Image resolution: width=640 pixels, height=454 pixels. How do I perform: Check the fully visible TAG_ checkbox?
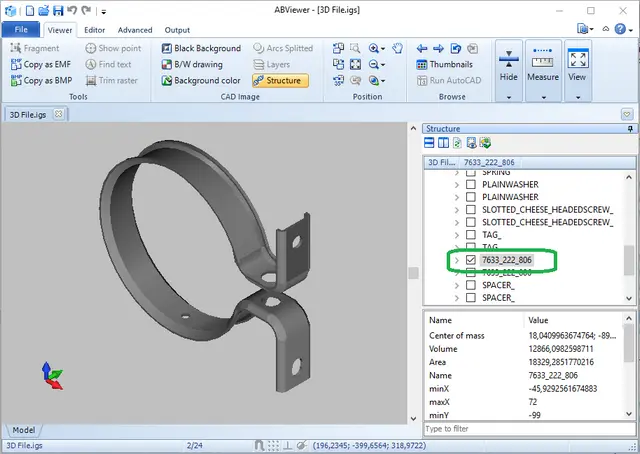pyautogui.click(x=471, y=235)
